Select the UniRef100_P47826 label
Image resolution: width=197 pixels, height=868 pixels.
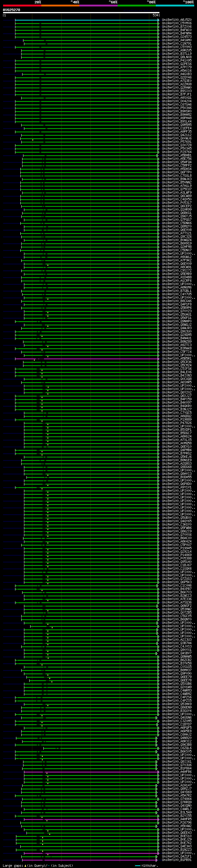tap(177, 423)
